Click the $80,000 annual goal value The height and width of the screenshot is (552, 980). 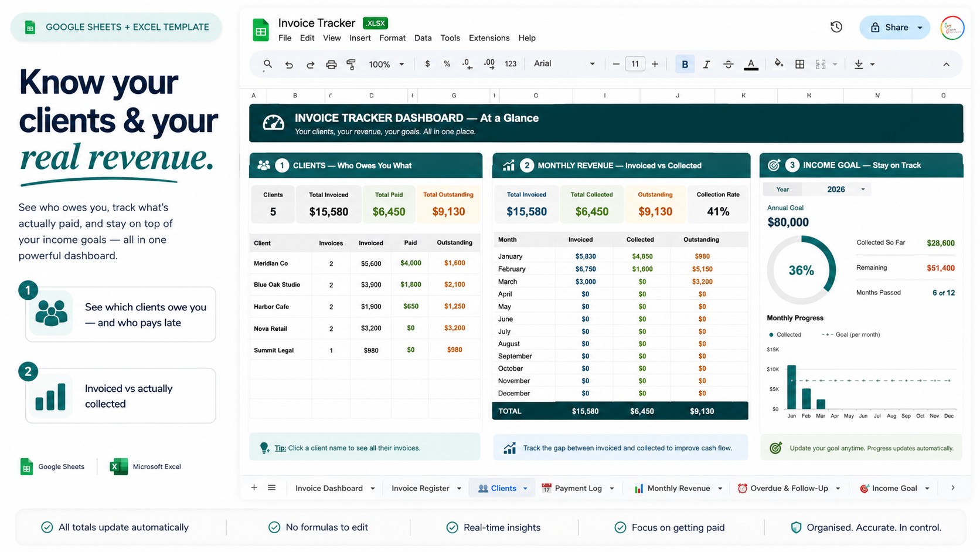pyautogui.click(x=788, y=222)
